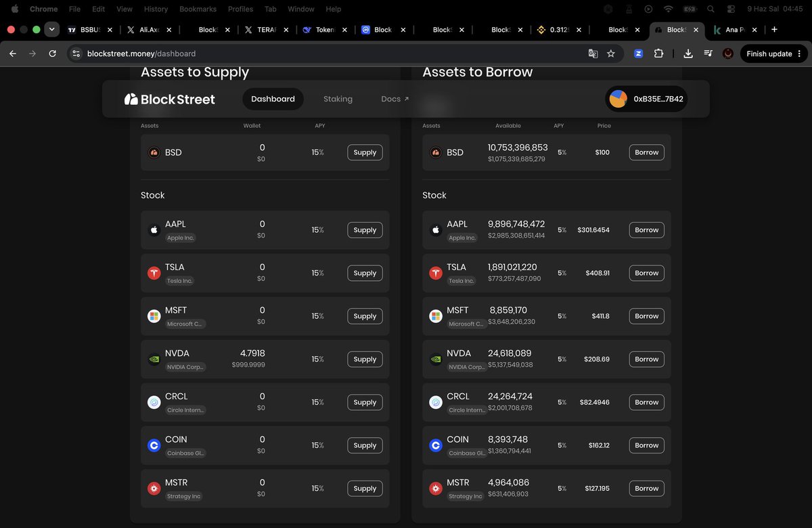Open the Chrome profile avatar
Viewport: 812px width, 528px height.
(728, 53)
